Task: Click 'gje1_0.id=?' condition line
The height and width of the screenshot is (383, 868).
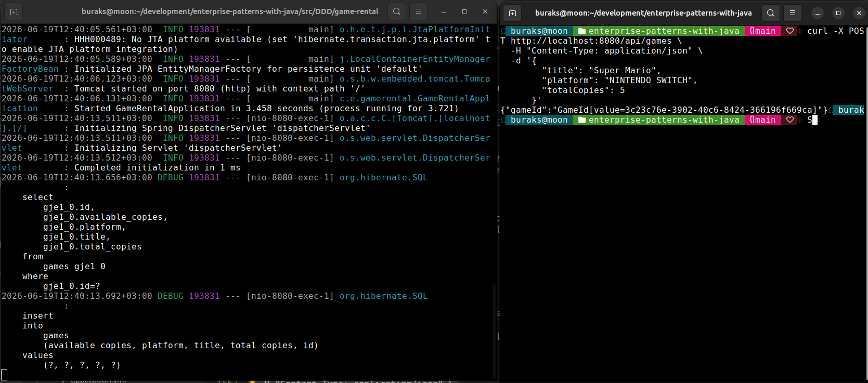Action: tap(71, 286)
